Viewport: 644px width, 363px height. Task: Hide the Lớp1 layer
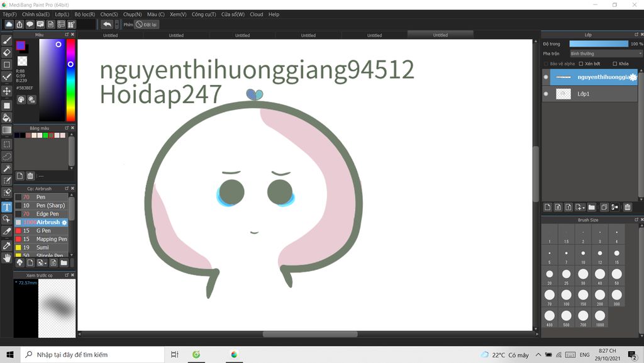click(546, 94)
